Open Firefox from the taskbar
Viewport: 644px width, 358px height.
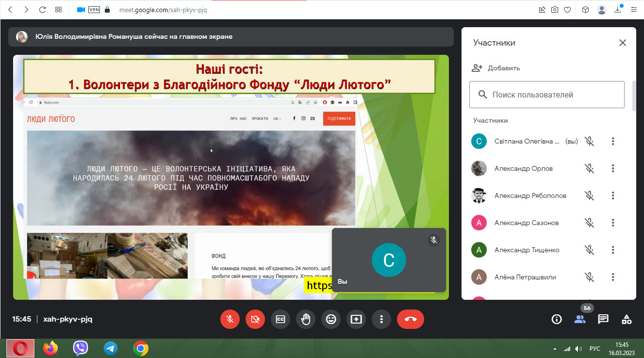(x=50, y=348)
